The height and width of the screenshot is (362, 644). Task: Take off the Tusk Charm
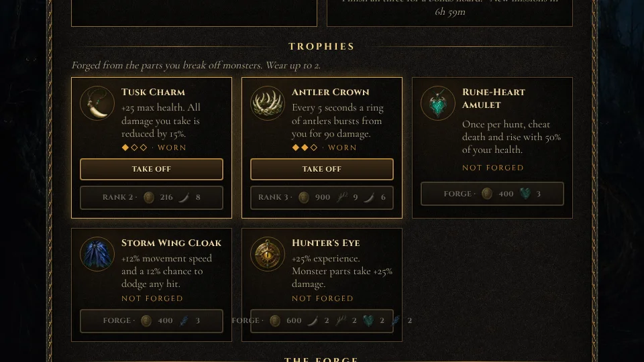click(152, 169)
